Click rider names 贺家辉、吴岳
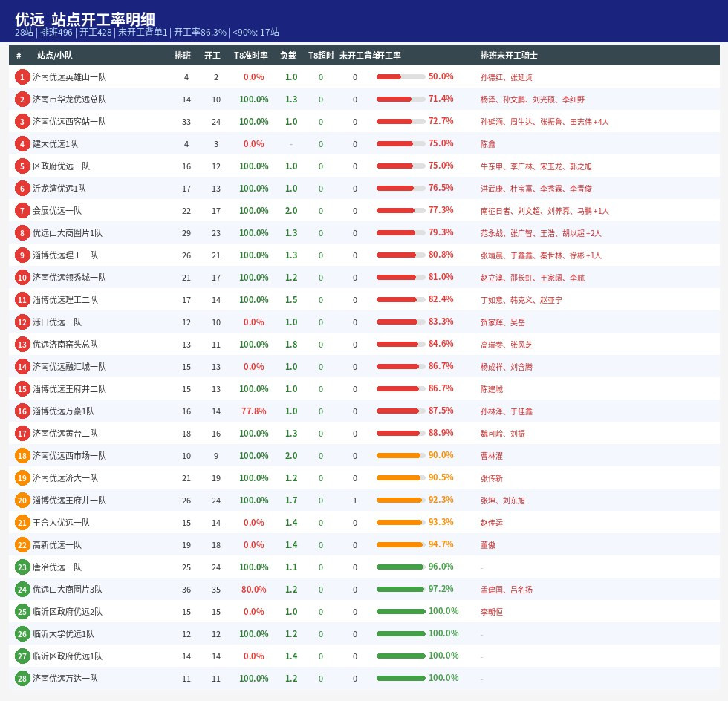728x701 pixels. 502,322
